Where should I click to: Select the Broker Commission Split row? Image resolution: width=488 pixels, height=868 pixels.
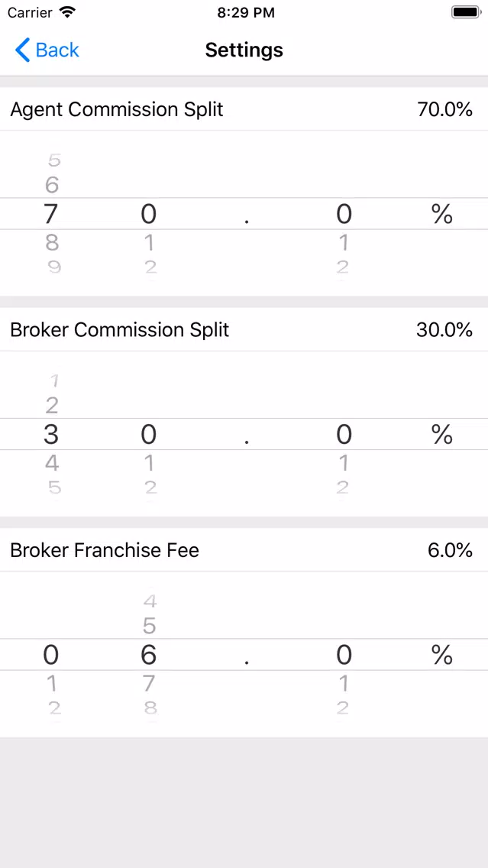244,330
